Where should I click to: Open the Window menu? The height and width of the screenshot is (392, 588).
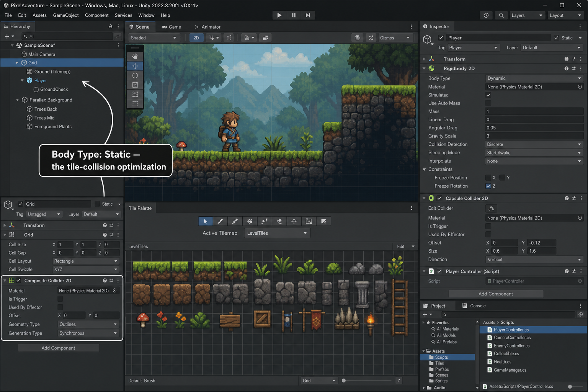[146, 15]
